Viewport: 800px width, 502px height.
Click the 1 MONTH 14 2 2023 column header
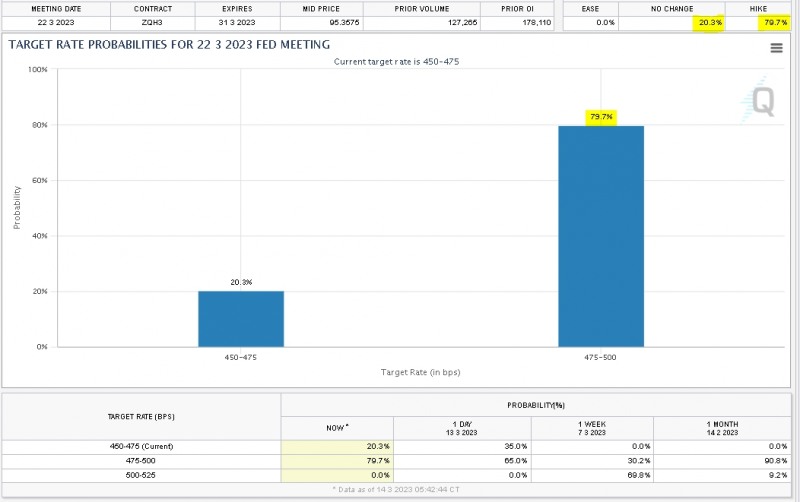click(722, 429)
